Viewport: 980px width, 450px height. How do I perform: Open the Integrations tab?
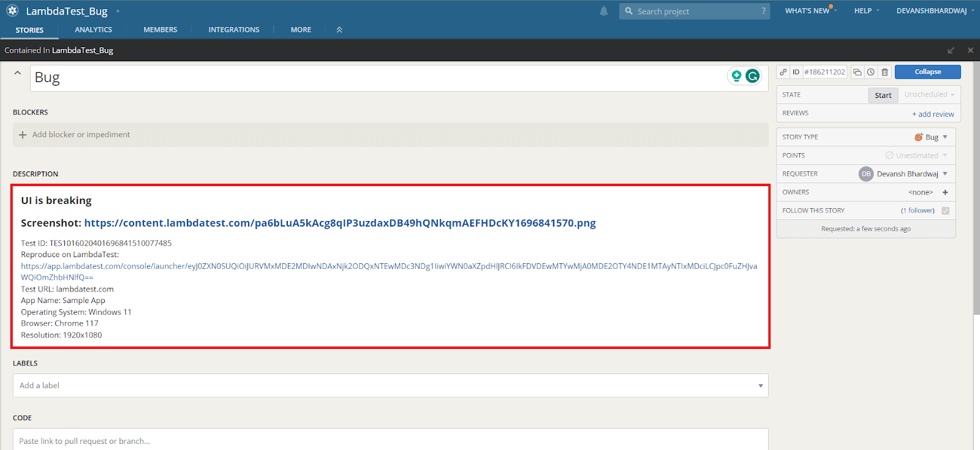(234, 29)
